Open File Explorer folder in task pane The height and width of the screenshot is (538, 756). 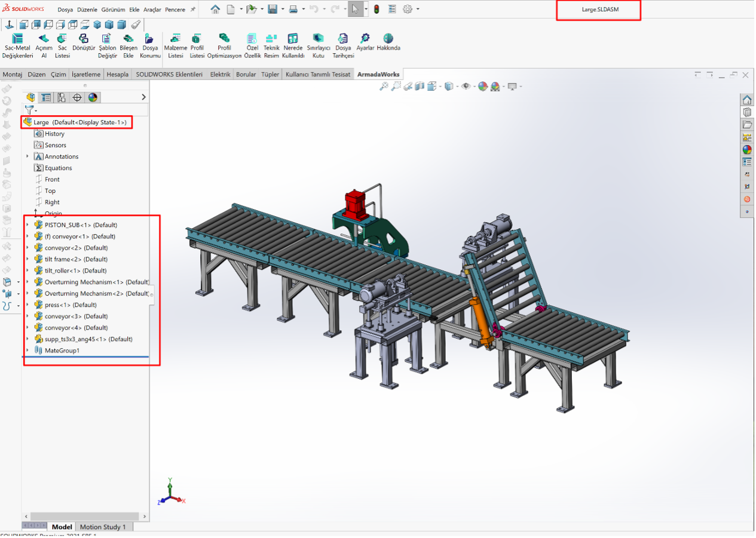[747, 125]
